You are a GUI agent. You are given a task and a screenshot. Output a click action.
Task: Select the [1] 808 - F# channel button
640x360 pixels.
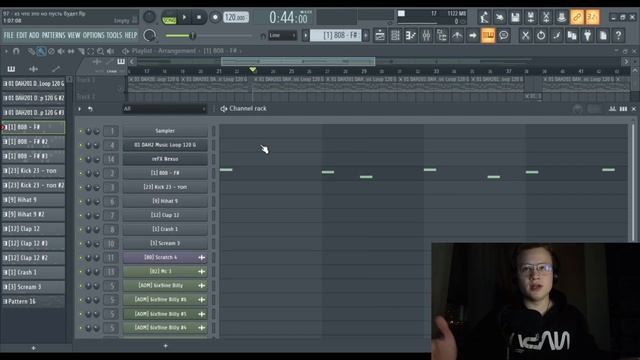point(165,173)
